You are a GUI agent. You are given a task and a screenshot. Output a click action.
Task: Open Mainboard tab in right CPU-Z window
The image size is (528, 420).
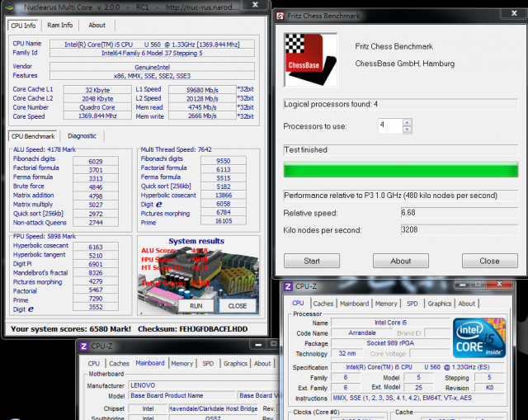point(354,304)
